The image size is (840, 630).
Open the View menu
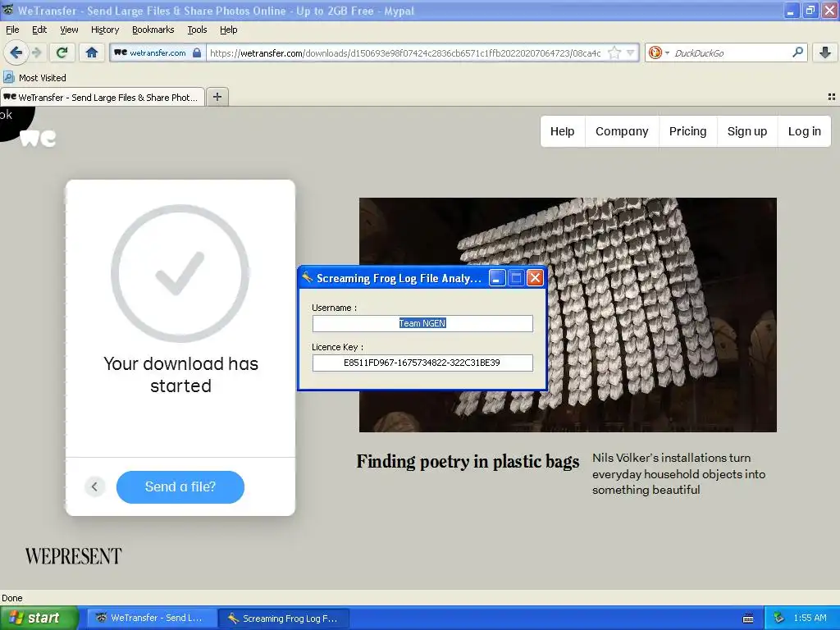(69, 30)
